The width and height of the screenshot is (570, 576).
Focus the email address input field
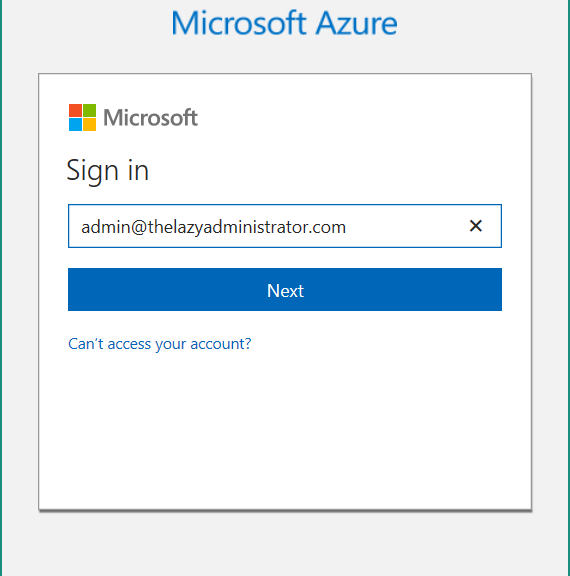285,226
